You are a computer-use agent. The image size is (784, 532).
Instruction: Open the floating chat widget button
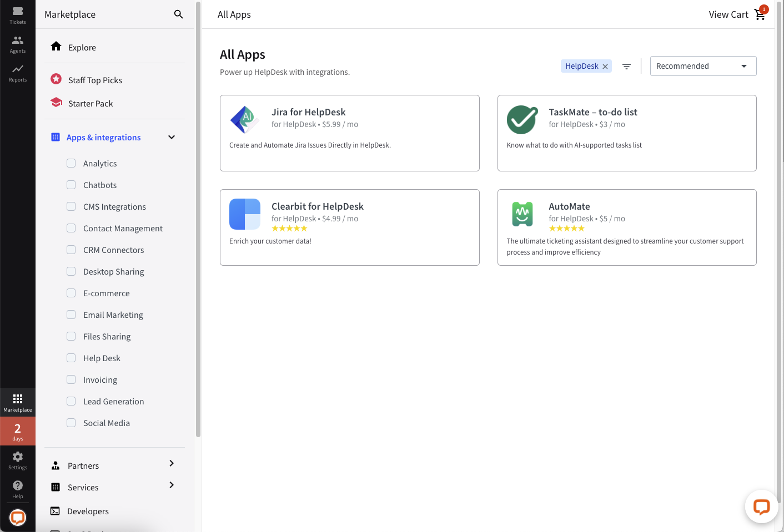(761, 506)
